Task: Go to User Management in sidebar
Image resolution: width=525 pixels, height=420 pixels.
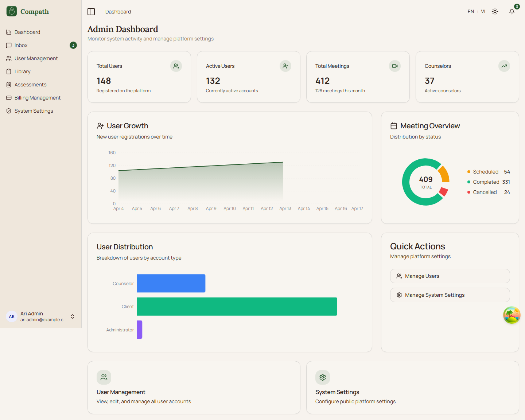Action: [x=36, y=58]
